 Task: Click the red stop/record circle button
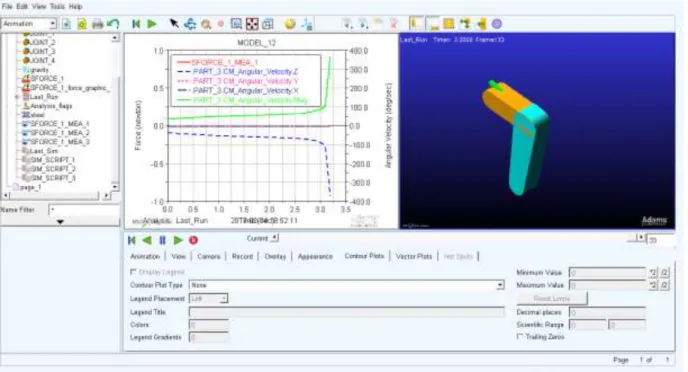click(193, 240)
